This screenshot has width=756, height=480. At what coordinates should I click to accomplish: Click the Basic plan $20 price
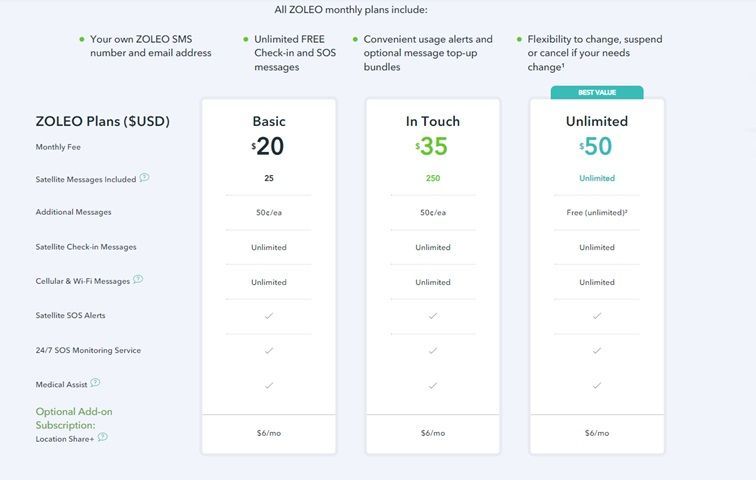(x=268, y=146)
